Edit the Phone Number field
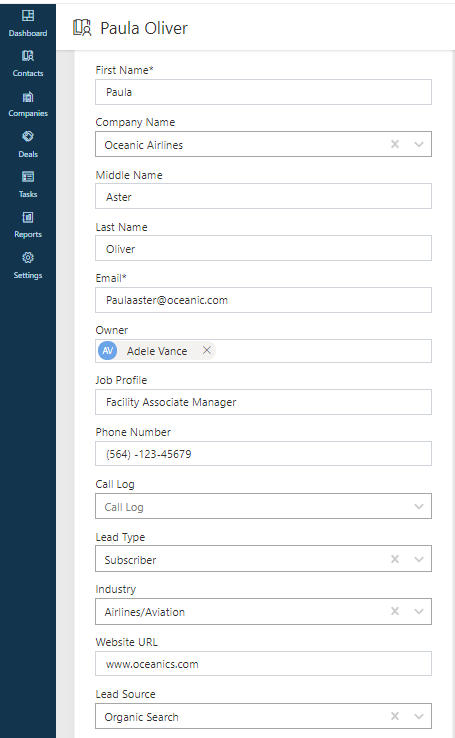The image size is (455, 738). [x=263, y=454]
